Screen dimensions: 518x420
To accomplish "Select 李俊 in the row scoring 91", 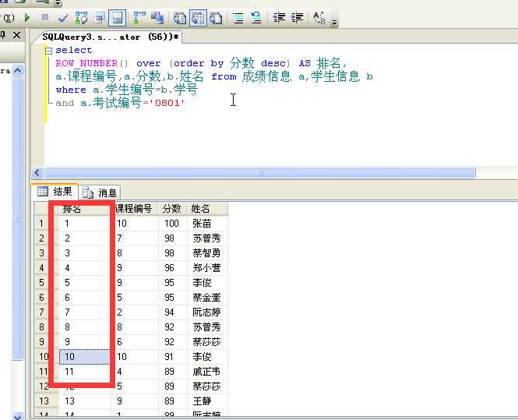I will [207, 357].
